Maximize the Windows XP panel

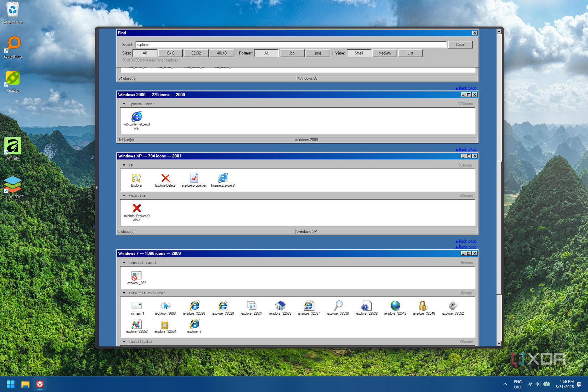(469, 156)
